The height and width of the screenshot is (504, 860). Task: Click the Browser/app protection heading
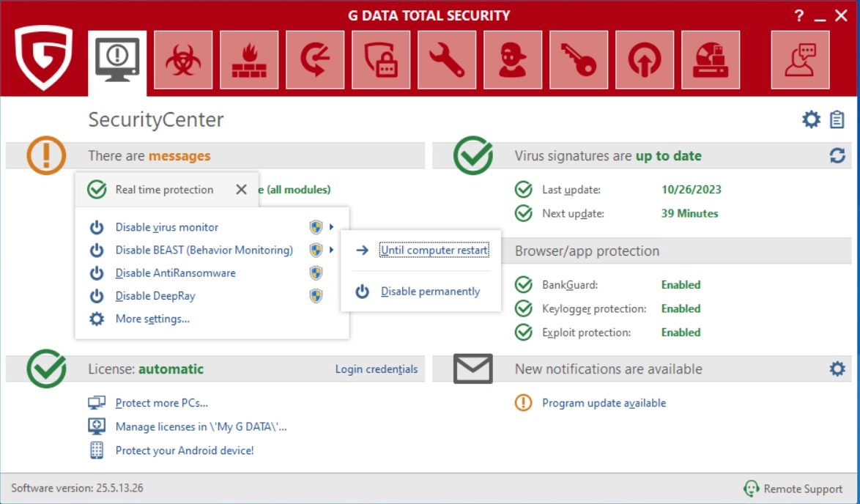click(x=587, y=251)
